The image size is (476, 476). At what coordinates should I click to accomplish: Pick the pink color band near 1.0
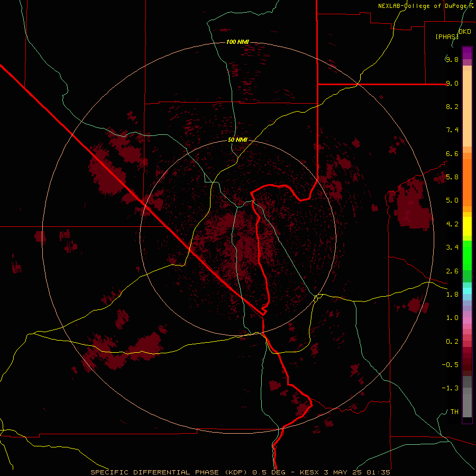467,321
